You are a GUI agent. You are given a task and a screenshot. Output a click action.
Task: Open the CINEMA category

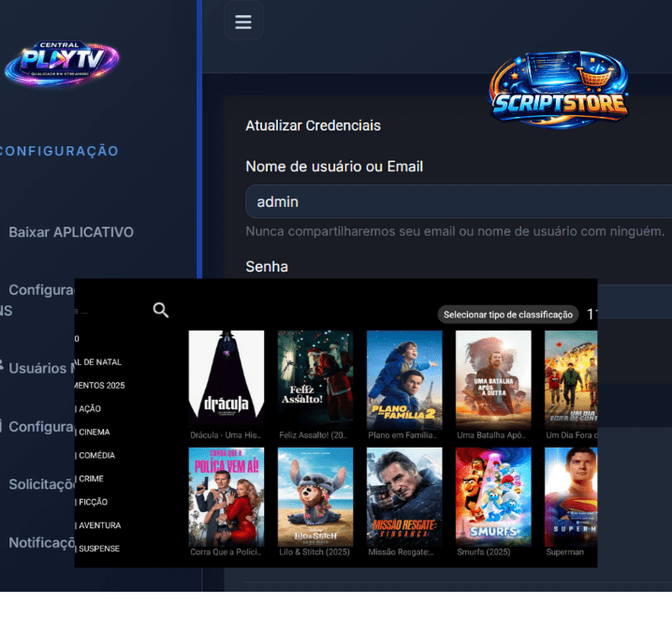[95, 433]
